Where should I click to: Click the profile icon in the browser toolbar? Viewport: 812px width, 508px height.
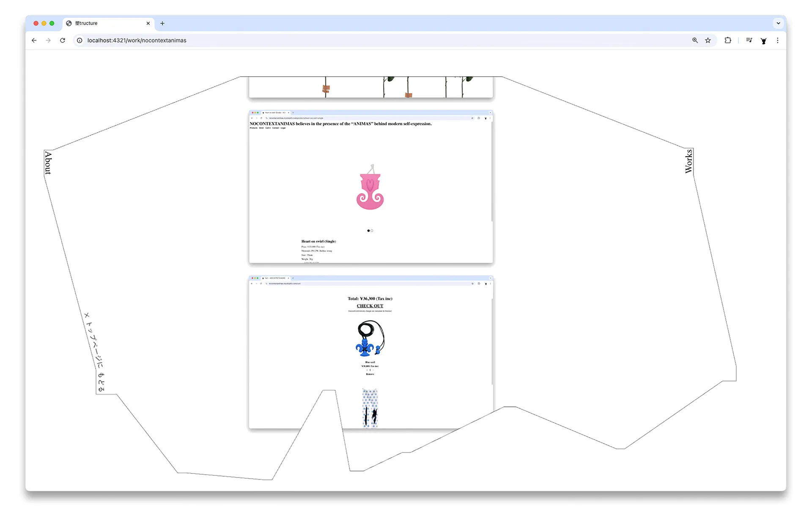pyautogui.click(x=764, y=41)
